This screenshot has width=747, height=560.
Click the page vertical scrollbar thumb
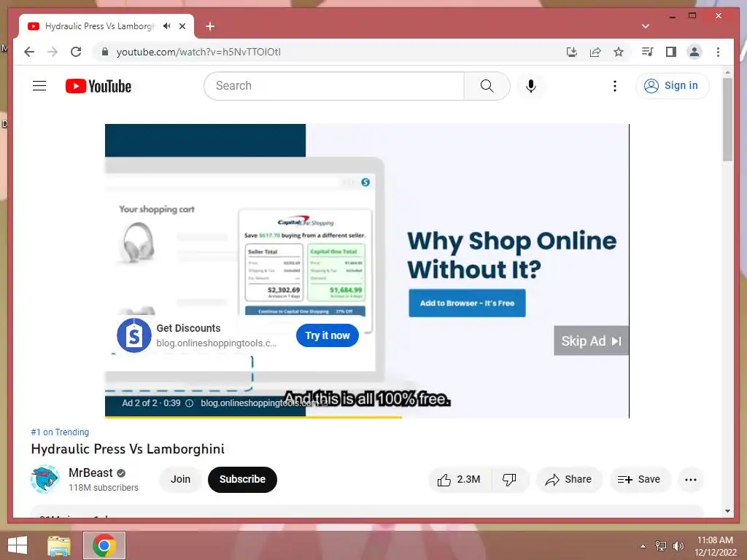(x=727, y=119)
